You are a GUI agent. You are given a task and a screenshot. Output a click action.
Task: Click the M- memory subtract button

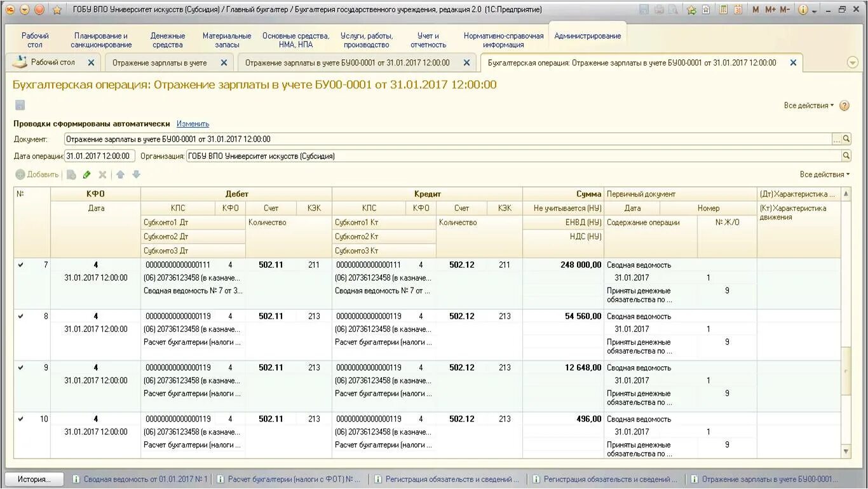point(785,10)
